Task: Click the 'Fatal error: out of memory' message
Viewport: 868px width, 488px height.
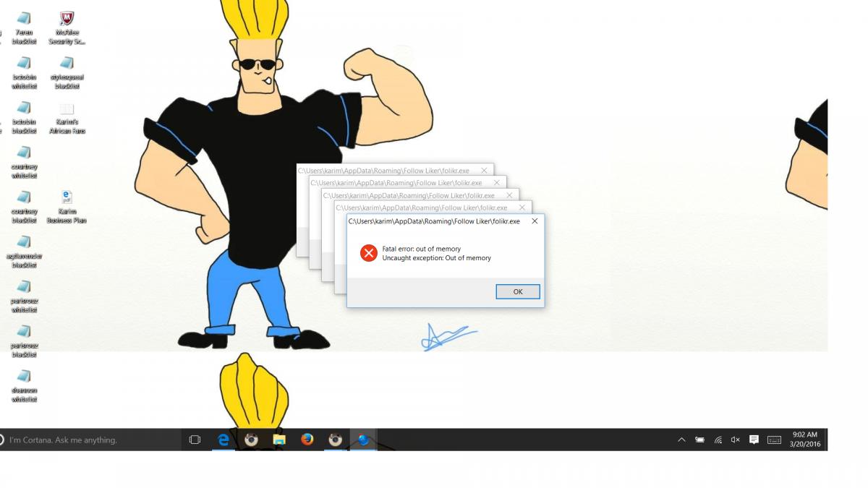Action: 422,249
